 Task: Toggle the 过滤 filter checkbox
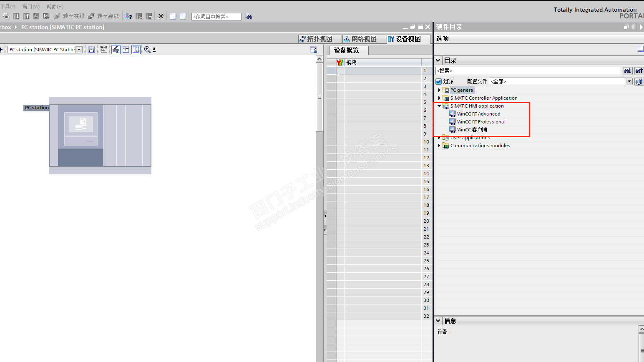[x=439, y=81]
